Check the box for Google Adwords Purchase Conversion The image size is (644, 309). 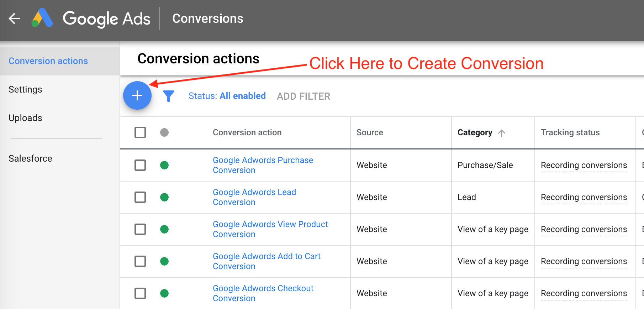point(140,165)
